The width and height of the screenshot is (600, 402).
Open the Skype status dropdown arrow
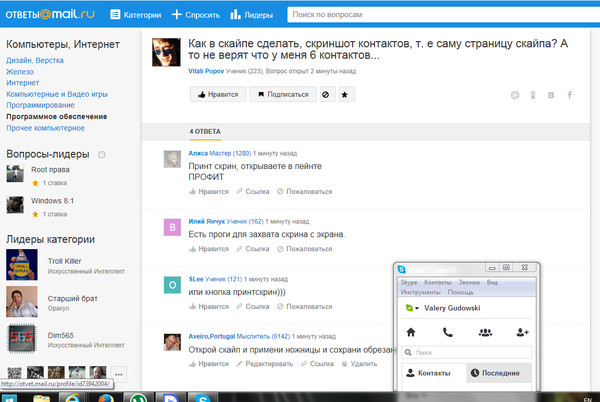point(417,308)
